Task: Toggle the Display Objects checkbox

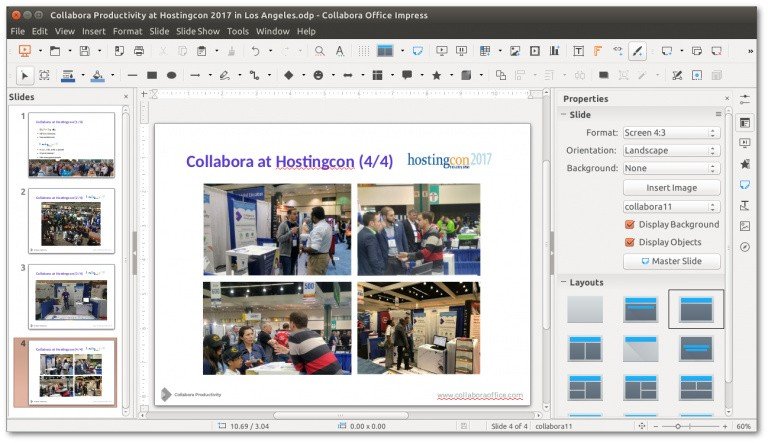Action: coord(629,242)
